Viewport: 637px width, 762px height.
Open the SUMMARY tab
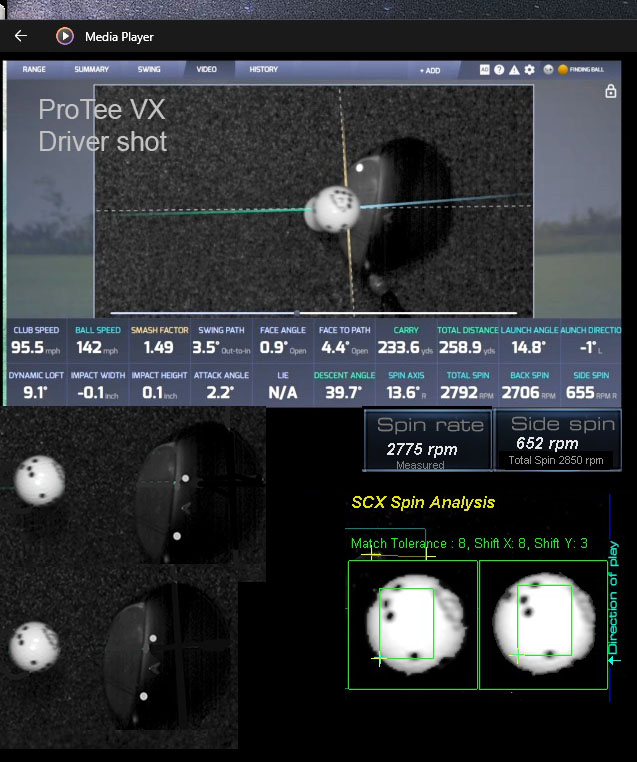pyautogui.click(x=91, y=69)
